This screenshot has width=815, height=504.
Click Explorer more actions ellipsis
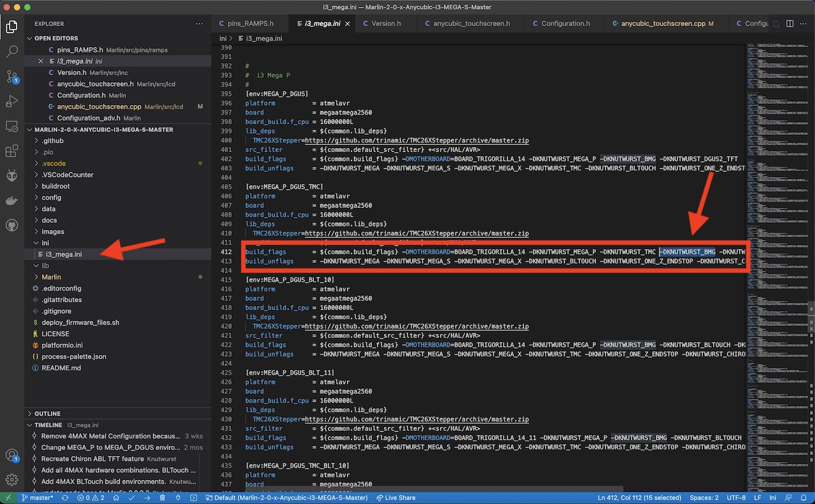click(199, 24)
